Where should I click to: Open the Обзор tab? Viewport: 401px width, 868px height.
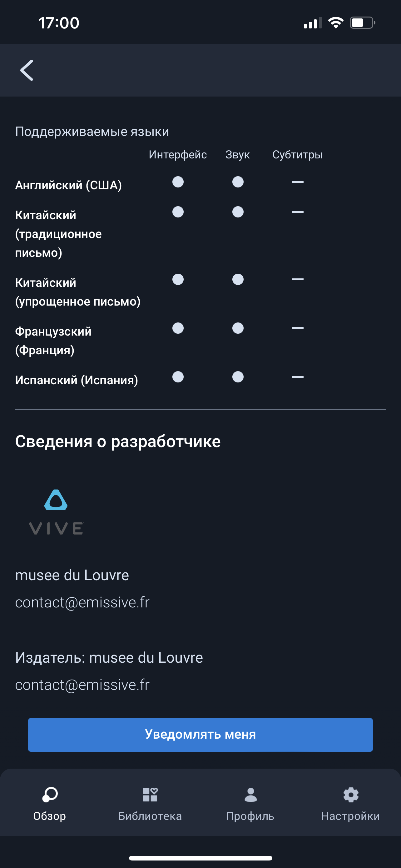tap(49, 803)
